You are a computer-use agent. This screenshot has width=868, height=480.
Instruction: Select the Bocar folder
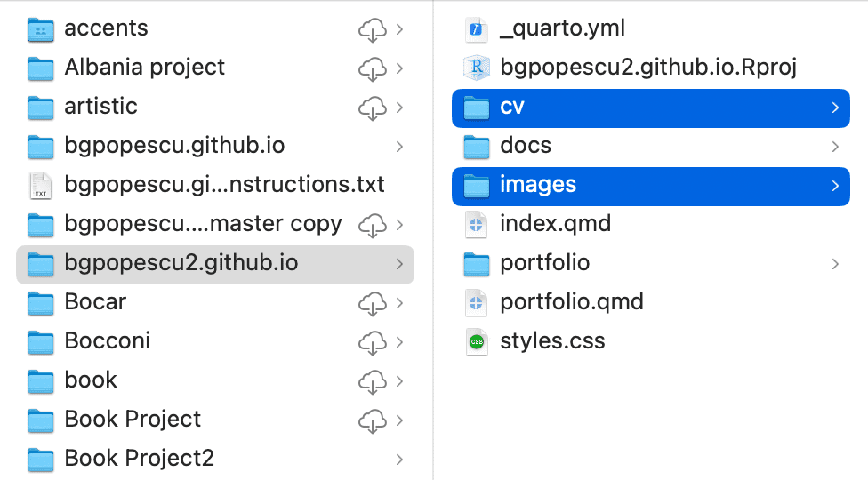tap(95, 302)
